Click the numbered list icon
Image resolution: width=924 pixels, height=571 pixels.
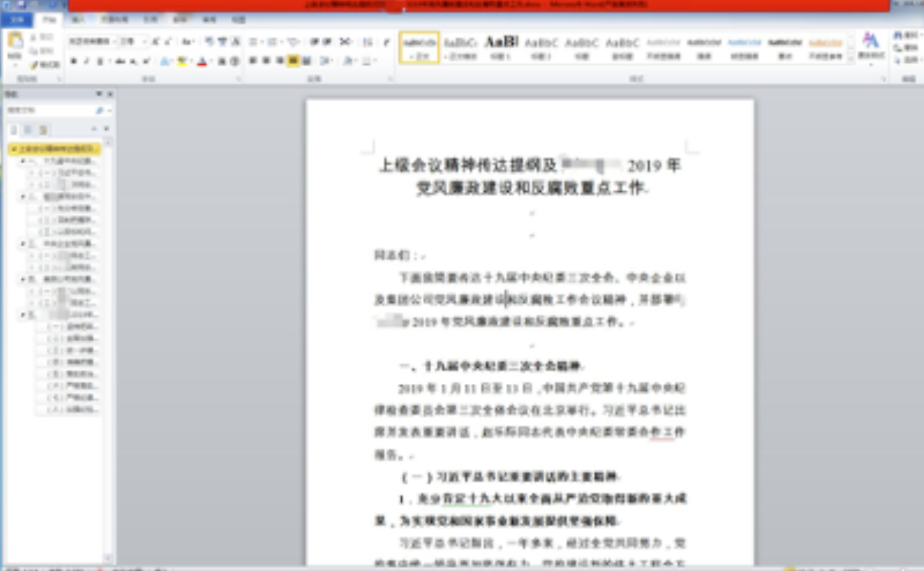point(272,42)
